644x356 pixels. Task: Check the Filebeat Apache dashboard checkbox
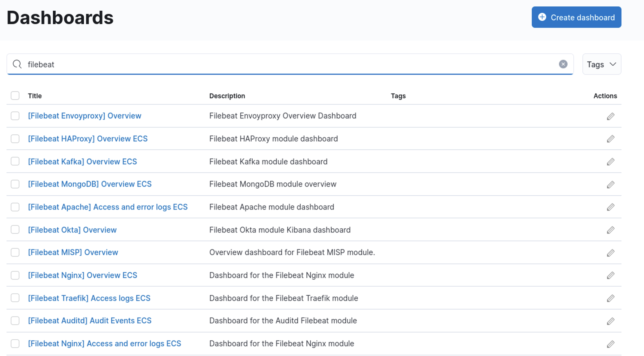tap(15, 207)
